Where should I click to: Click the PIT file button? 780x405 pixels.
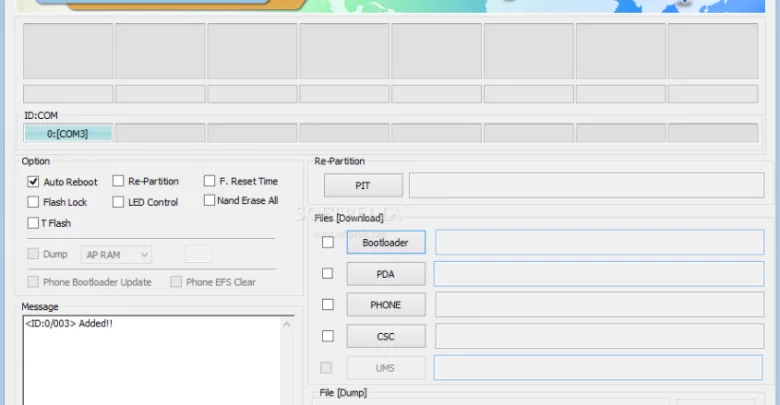(363, 186)
